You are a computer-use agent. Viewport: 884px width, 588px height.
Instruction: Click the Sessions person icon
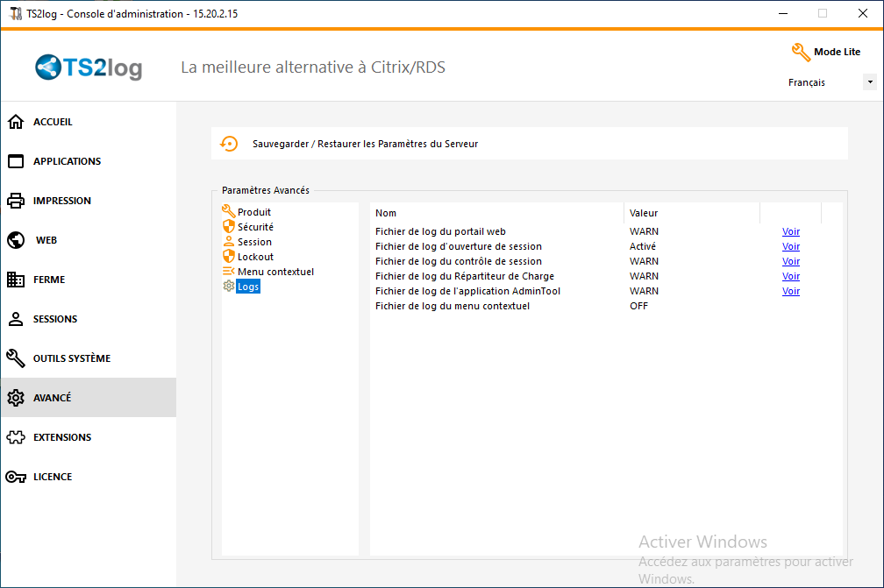(16, 319)
